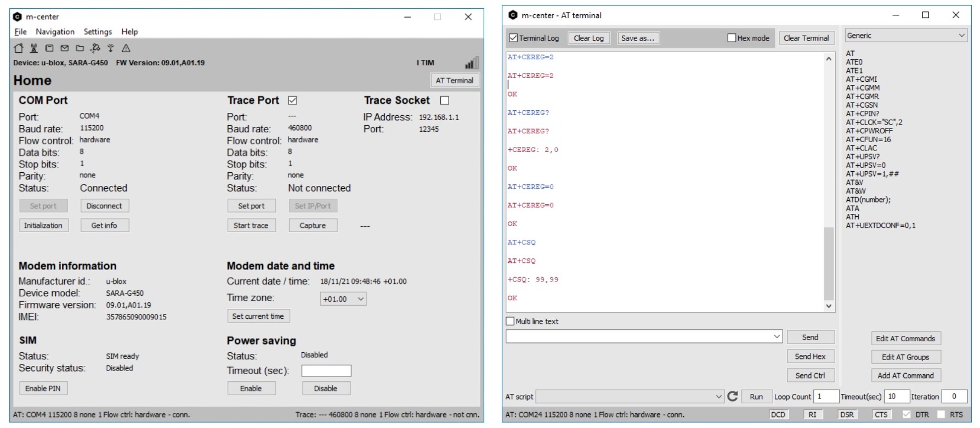
Task: Expand the Generic AT group dropdown
Action: (x=906, y=36)
